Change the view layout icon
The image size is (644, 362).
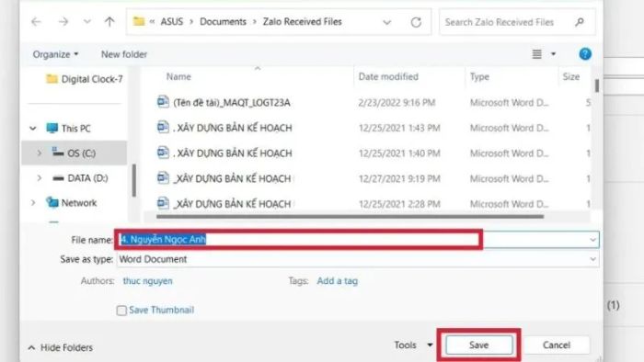point(536,54)
